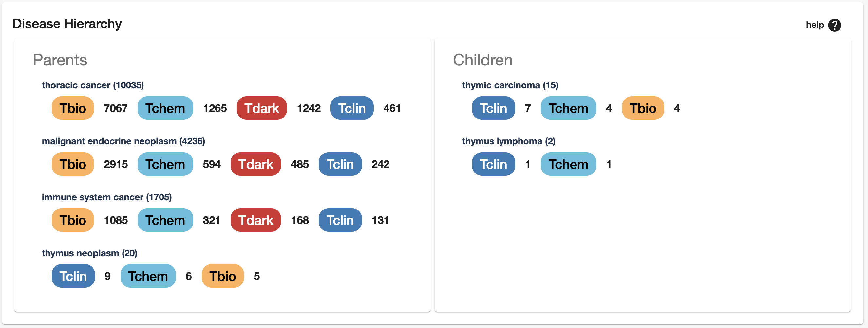Open the immune system cancer link
The image size is (868, 328).
106,197
